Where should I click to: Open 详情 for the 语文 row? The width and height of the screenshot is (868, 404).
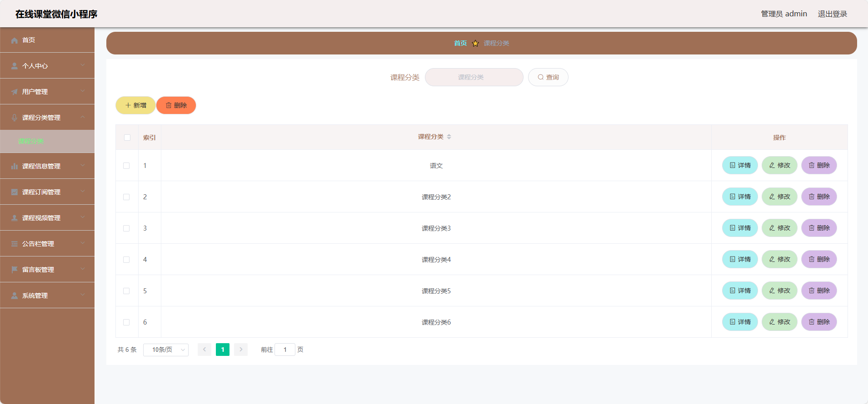tap(740, 165)
